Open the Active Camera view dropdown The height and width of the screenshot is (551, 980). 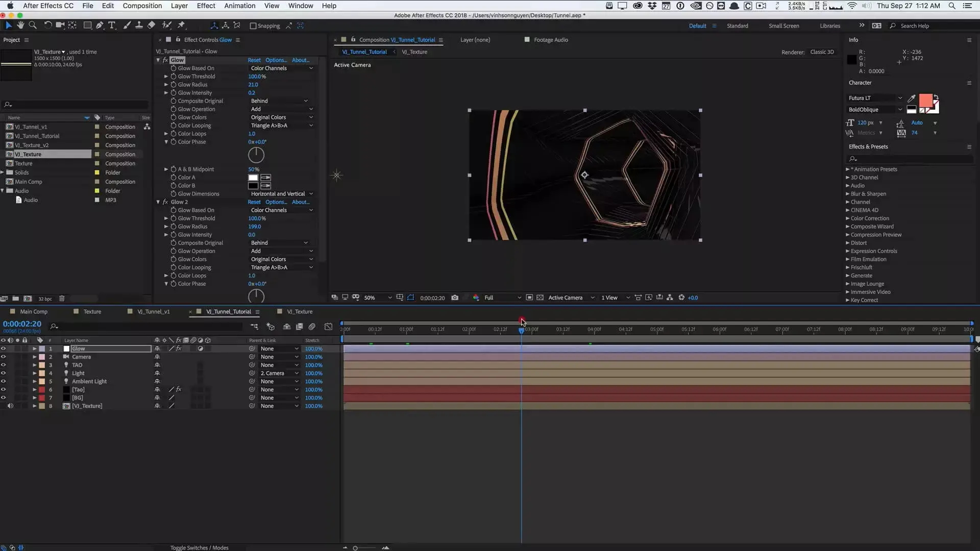coord(571,297)
